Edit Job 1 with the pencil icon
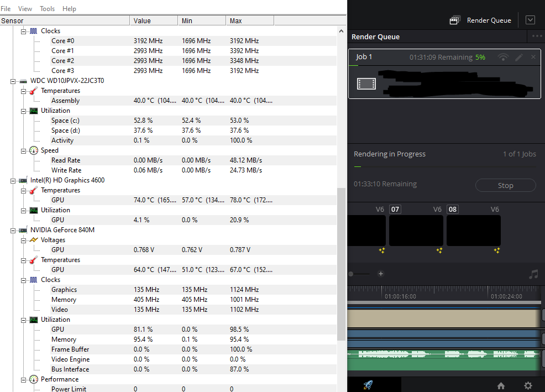 tap(519, 57)
